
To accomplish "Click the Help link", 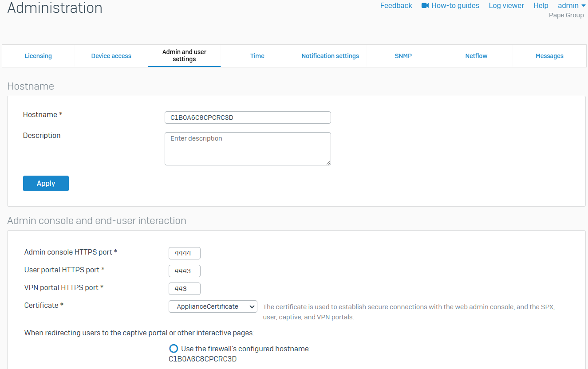I will [x=541, y=6].
